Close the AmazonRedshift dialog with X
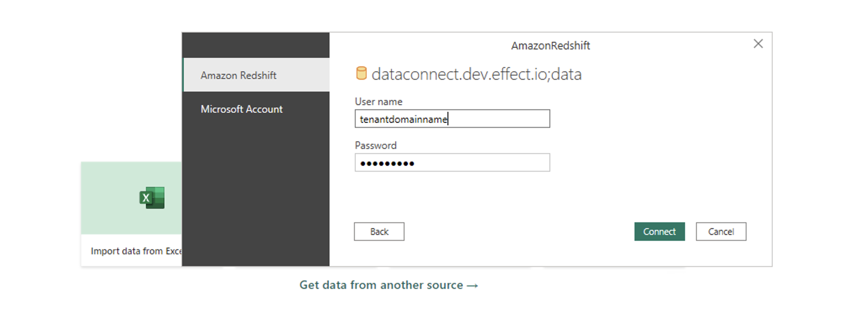 [x=758, y=44]
